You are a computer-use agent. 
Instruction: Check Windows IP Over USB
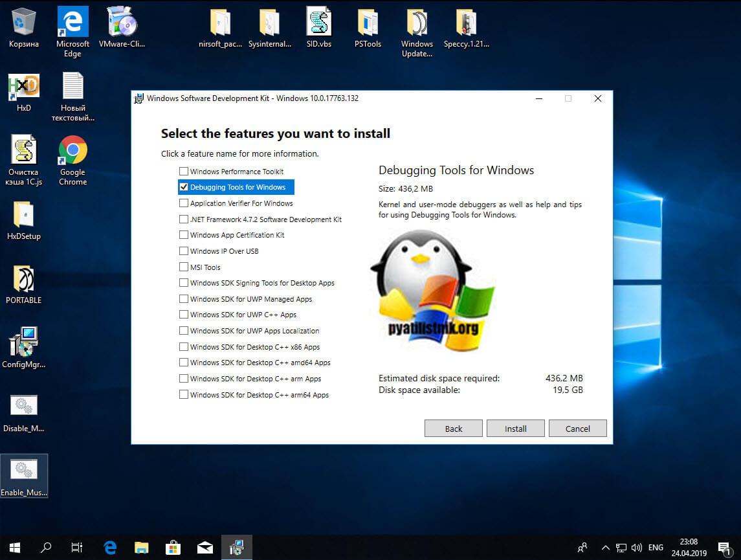pos(184,251)
